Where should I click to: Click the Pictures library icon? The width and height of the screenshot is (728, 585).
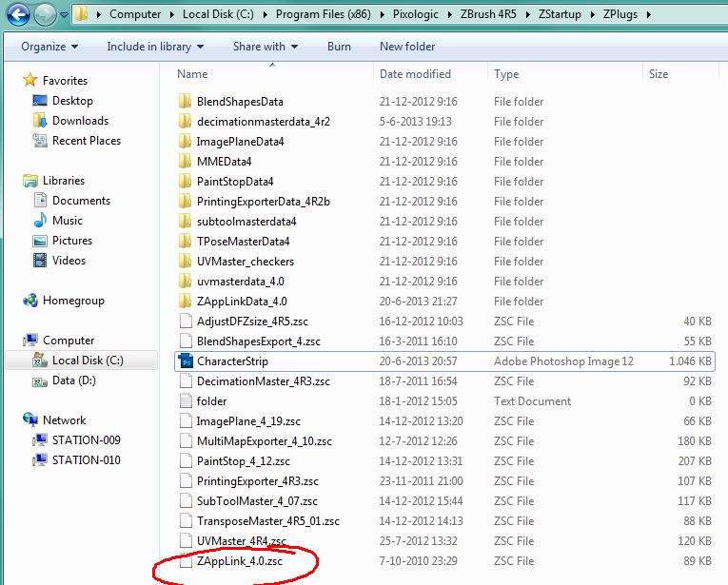pyautogui.click(x=40, y=241)
